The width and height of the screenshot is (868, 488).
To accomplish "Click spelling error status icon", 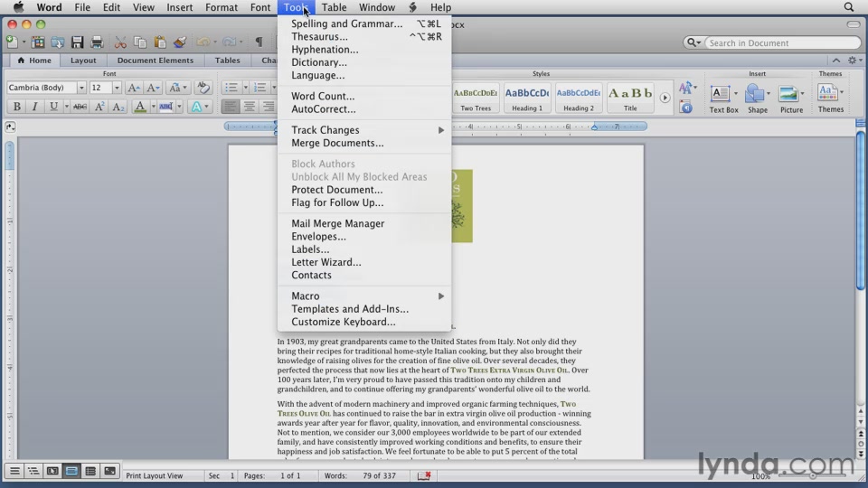I will [x=424, y=475].
